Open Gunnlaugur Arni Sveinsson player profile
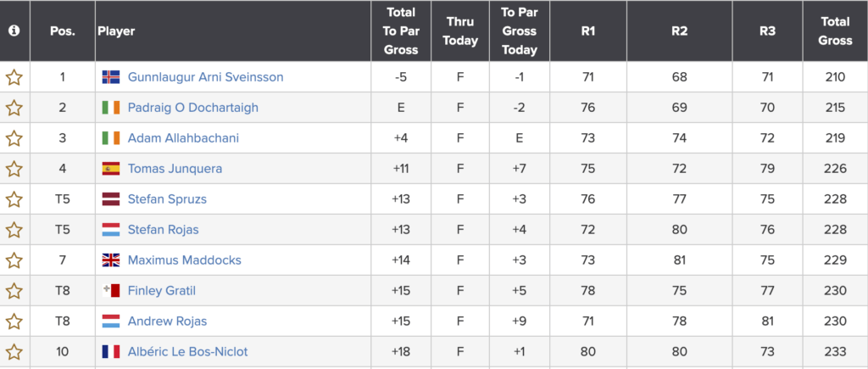This screenshot has height=369, width=868. tap(205, 77)
